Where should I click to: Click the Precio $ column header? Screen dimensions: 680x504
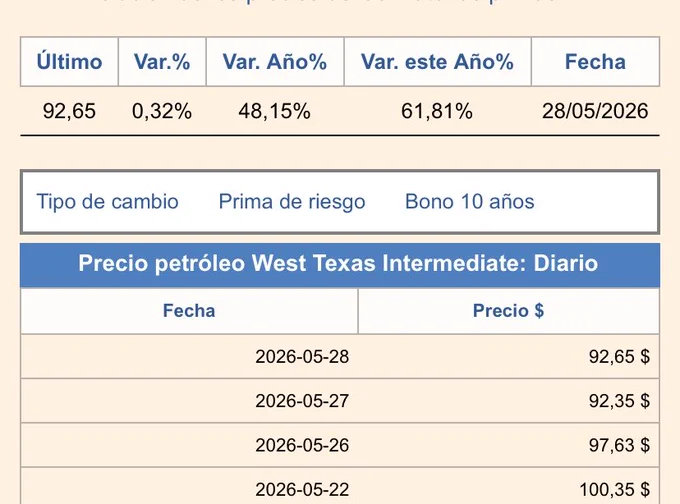tap(509, 311)
